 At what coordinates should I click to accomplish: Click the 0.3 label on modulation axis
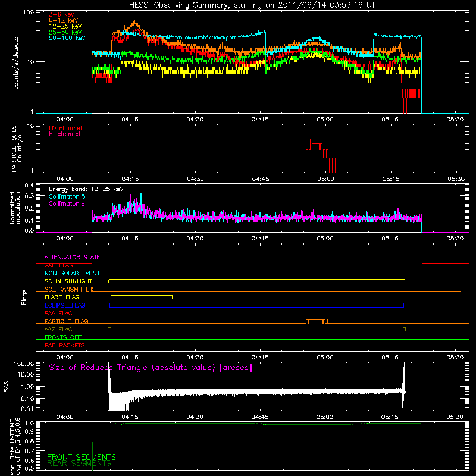click(x=29, y=196)
